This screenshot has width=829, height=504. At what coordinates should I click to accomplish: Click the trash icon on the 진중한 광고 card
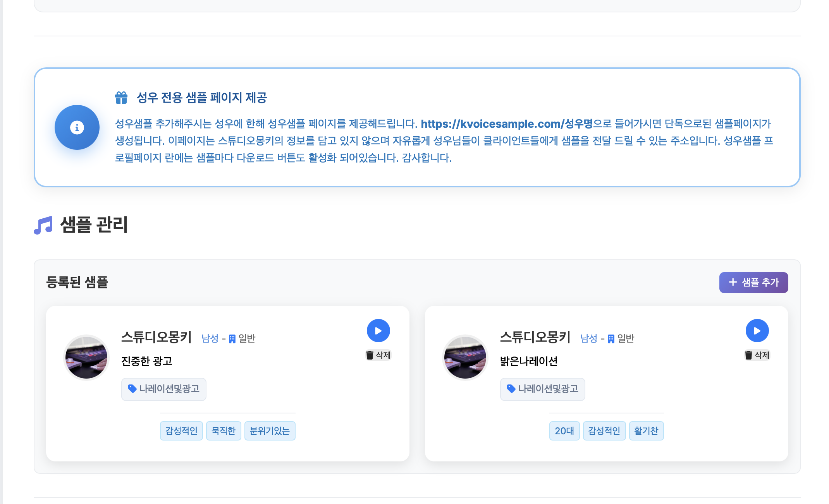[x=369, y=355]
